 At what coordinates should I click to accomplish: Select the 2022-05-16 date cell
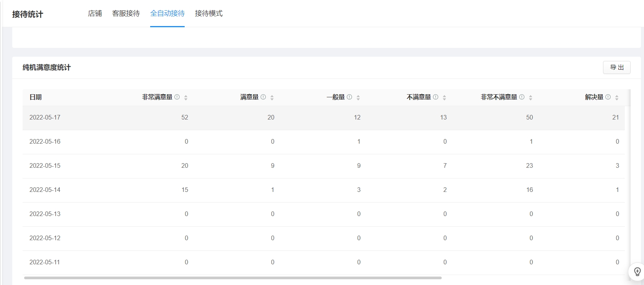45,142
